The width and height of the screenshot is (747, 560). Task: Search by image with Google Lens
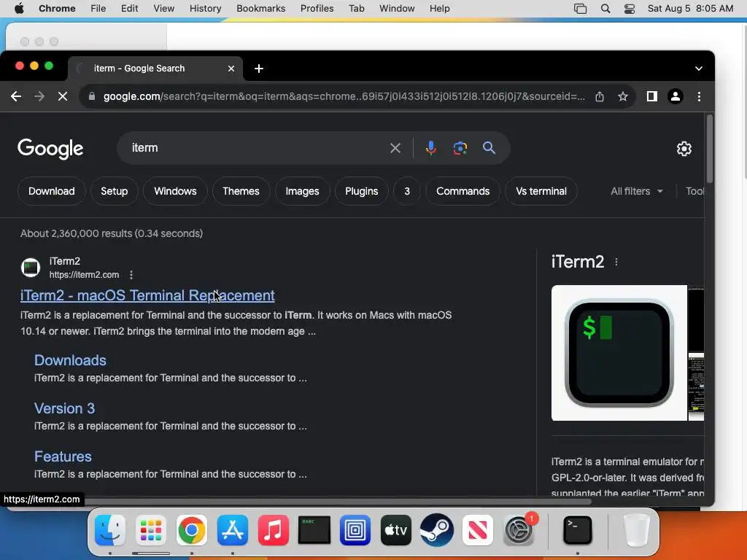click(x=460, y=148)
